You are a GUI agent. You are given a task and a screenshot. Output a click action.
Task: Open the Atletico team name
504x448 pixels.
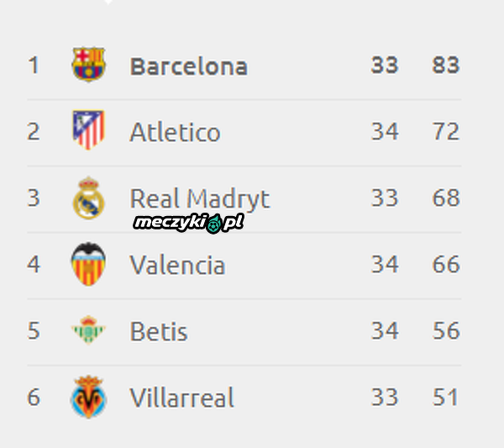click(175, 132)
